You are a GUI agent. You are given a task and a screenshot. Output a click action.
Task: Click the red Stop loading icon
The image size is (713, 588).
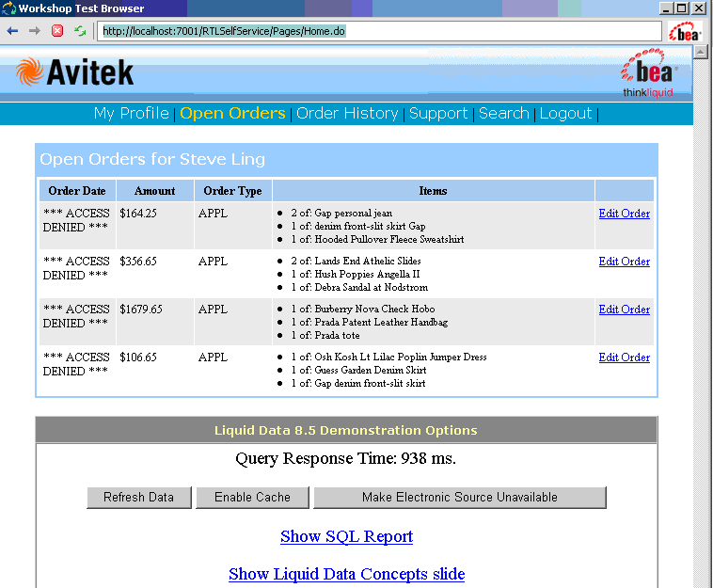[57, 31]
